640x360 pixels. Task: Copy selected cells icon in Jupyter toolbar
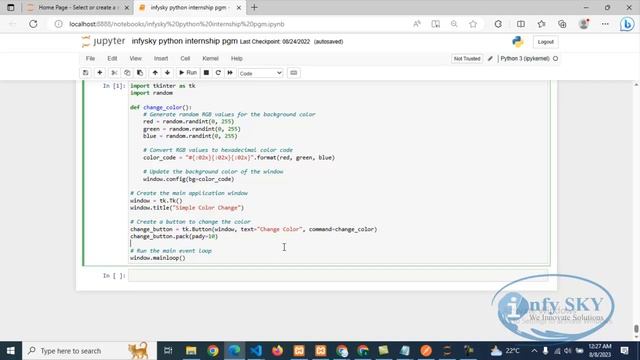pos(127,73)
